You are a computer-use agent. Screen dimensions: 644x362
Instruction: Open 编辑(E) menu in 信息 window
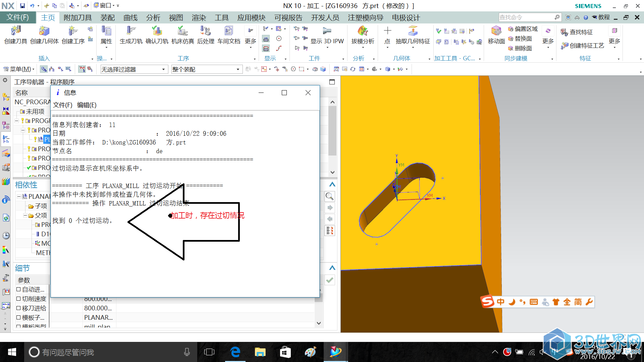click(87, 105)
